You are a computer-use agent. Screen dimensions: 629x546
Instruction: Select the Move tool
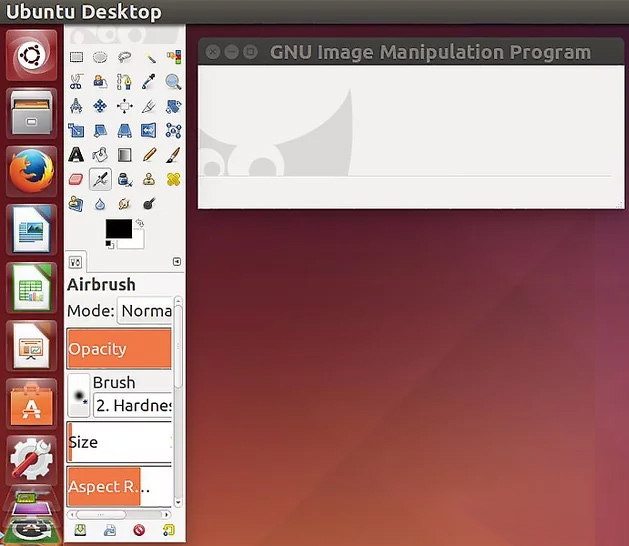[100, 106]
